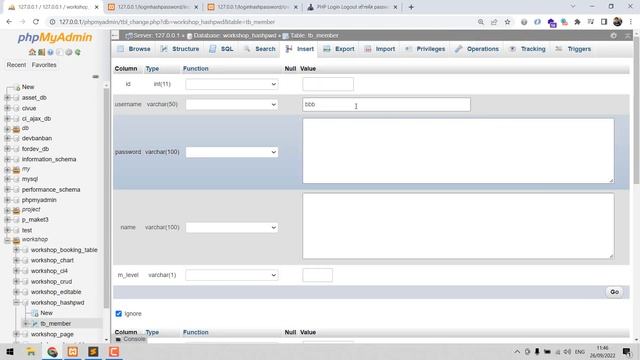Image resolution: width=640 pixels, height=360 pixels.
Task: Open Windows Start menu
Action: tap(10, 352)
